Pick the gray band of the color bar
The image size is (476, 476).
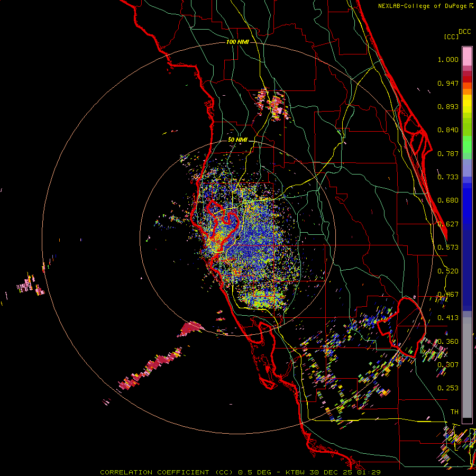[x=467, y=368]
